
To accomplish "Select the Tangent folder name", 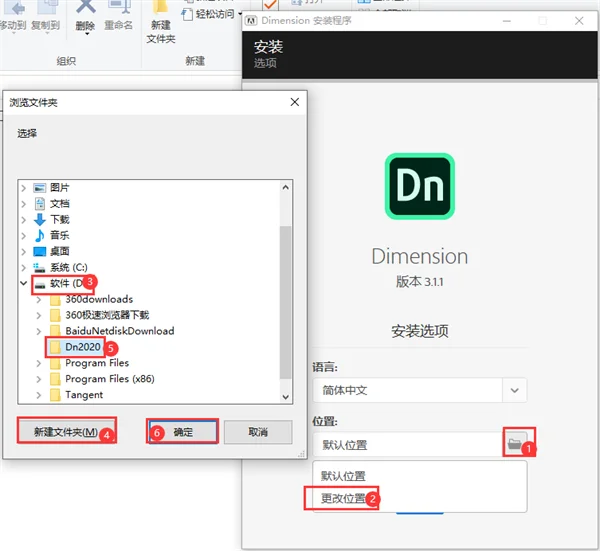I will (x=84, y=395).
